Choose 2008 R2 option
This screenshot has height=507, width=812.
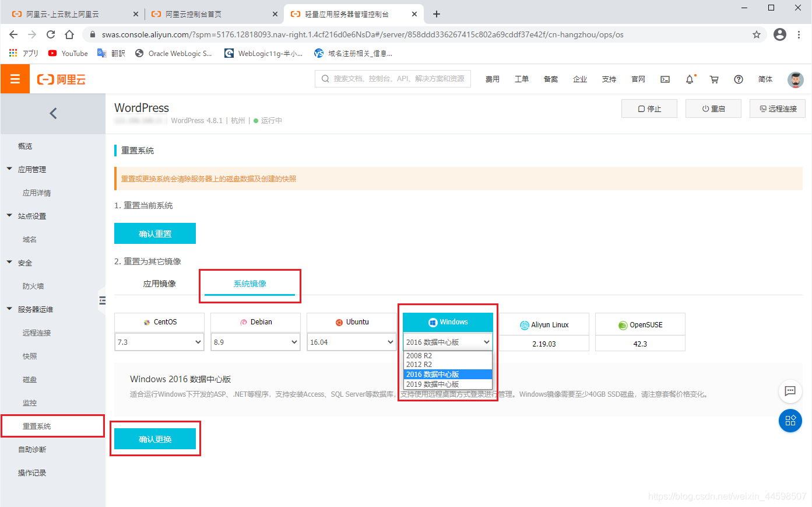(x=448, y=355)
